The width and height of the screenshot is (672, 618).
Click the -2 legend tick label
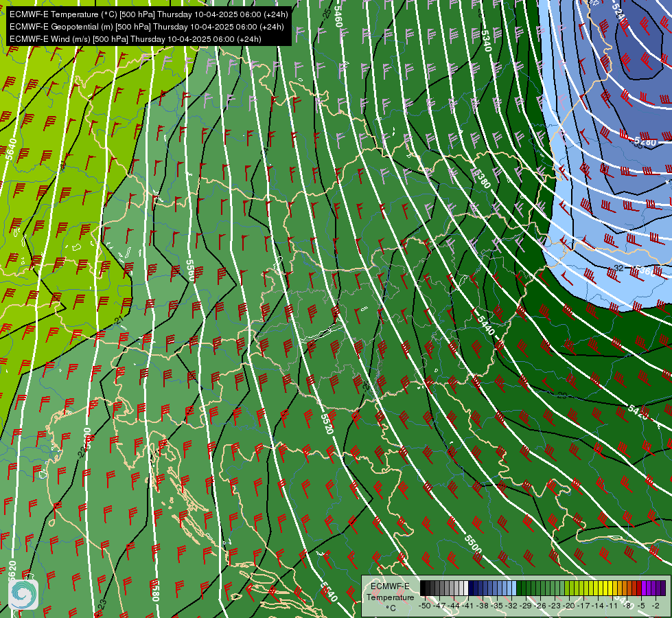[x=656, y=606]
